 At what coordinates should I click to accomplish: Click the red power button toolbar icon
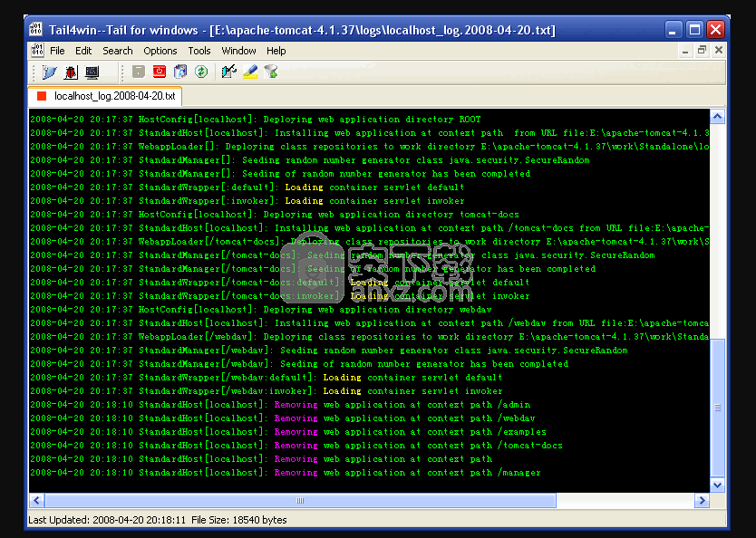tap(160, 72)
